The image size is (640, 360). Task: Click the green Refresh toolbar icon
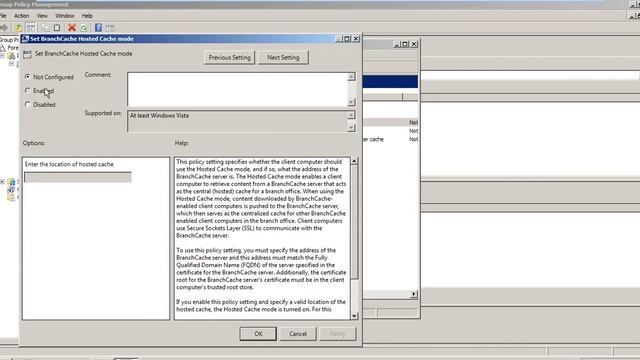(84, 28)
